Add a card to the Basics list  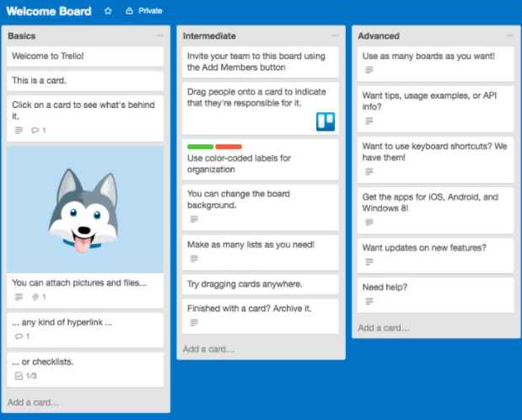coord(34,402)
